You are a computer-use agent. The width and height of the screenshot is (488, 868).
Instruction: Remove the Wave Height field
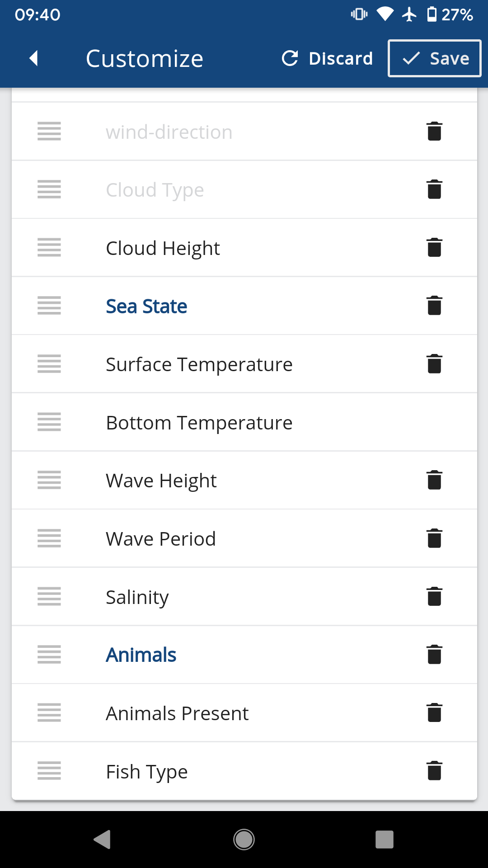(434, 480)
